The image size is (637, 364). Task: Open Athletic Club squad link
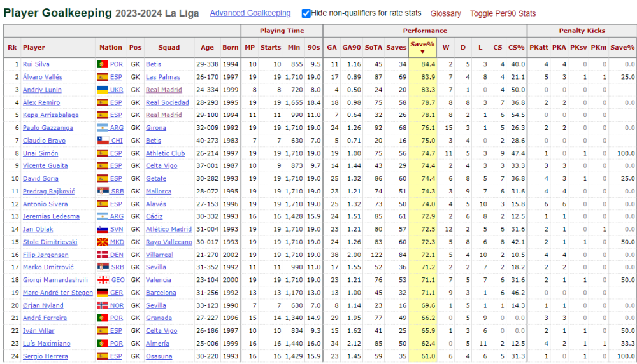[x=166, y=153]
